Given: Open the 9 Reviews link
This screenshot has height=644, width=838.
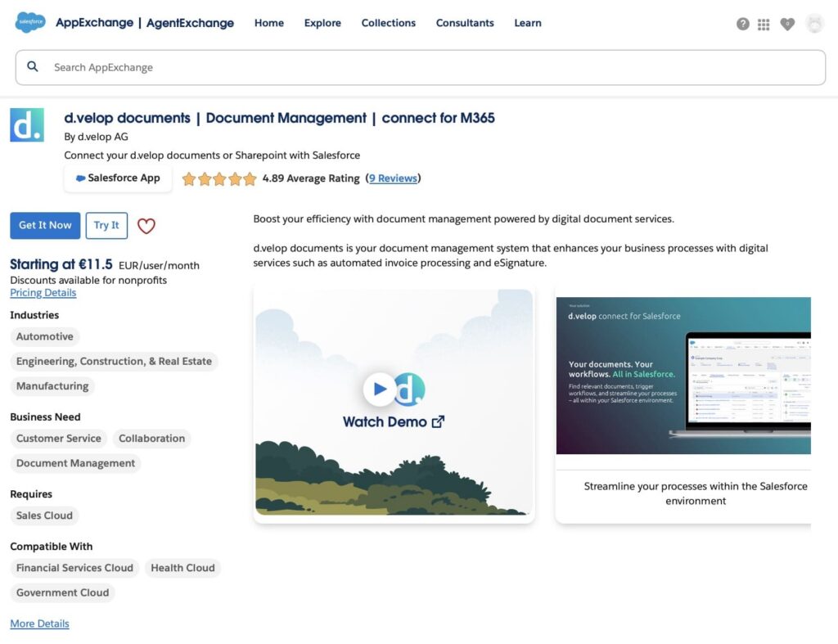Looking at the screenshot, I should click(393, 178).
